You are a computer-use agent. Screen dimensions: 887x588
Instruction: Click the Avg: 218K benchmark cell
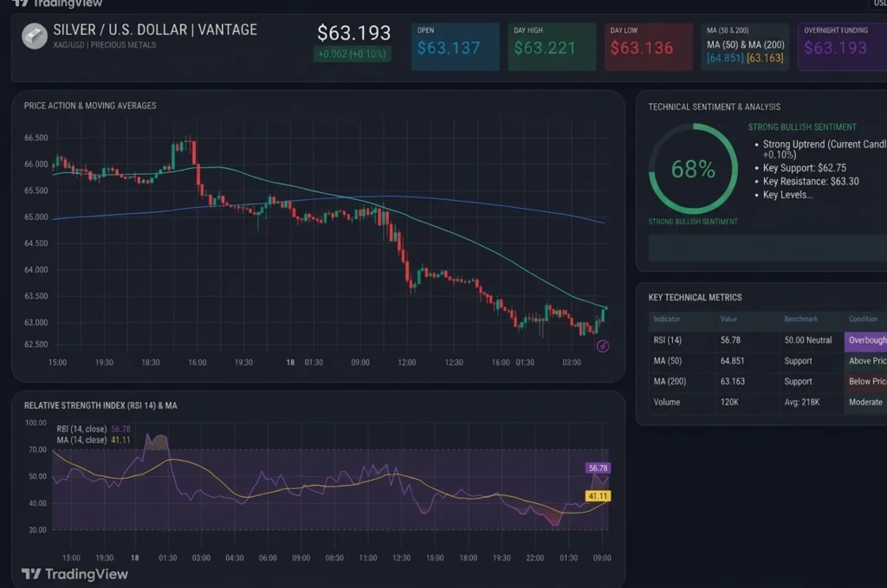coord(801,402)
